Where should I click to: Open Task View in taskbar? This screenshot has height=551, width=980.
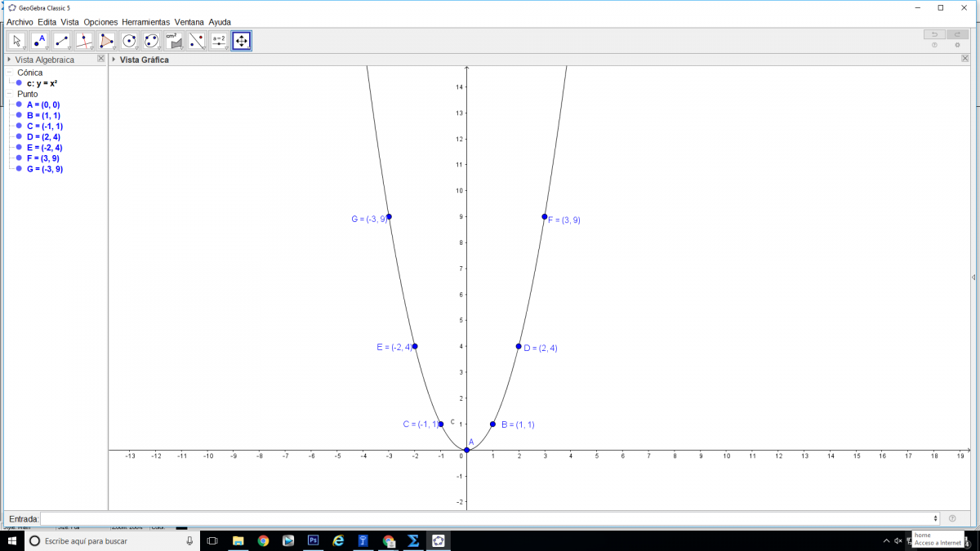212,540
